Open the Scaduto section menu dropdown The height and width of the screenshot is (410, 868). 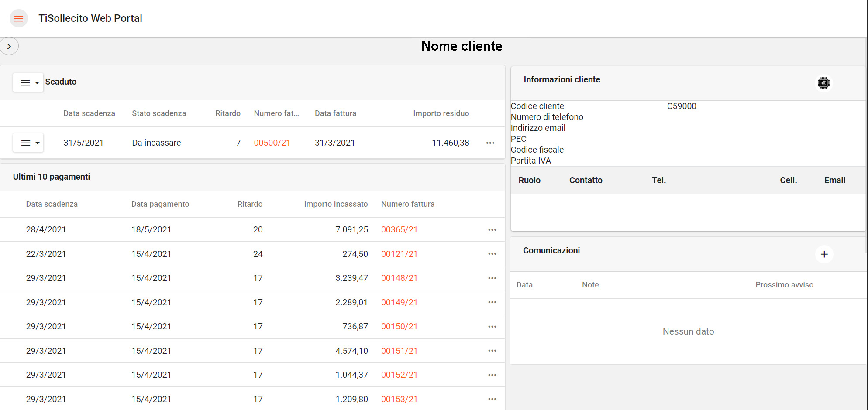click(x=28, y=82)
